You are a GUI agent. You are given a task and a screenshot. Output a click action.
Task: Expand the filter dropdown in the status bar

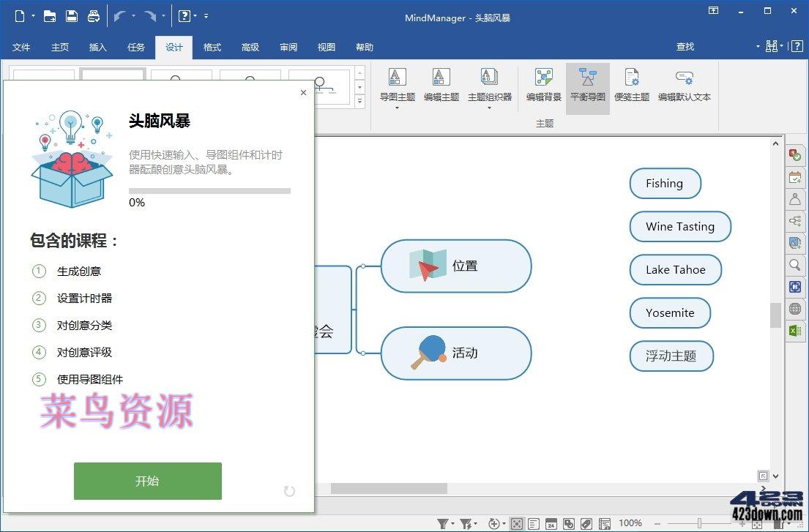tap(452, 523)
